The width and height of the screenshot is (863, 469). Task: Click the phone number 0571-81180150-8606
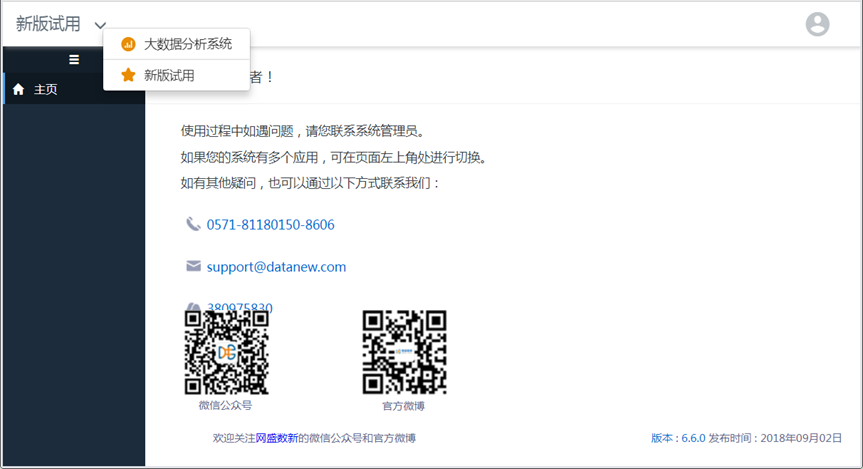(270, 225)
